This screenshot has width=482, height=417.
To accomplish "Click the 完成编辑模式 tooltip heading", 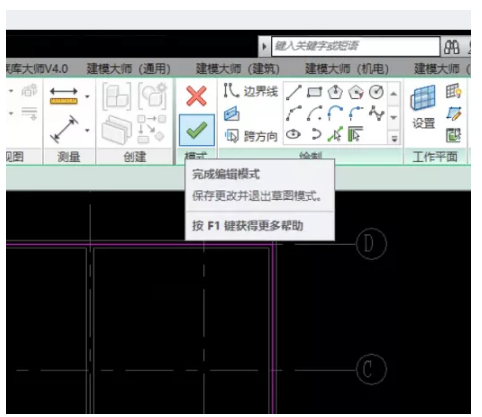I will (226, 174).
